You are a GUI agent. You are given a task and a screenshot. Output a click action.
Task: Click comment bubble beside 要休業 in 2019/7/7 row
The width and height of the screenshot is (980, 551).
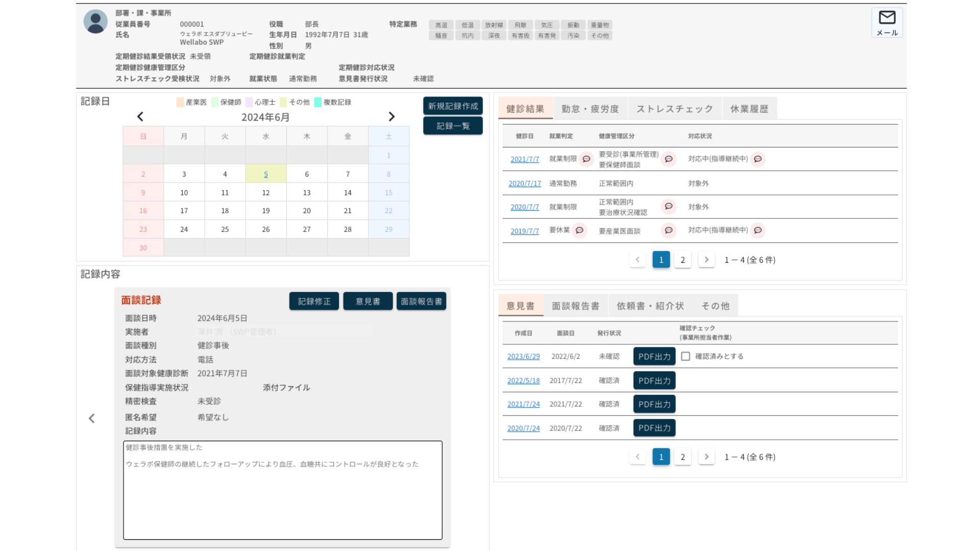coord(579,231)
